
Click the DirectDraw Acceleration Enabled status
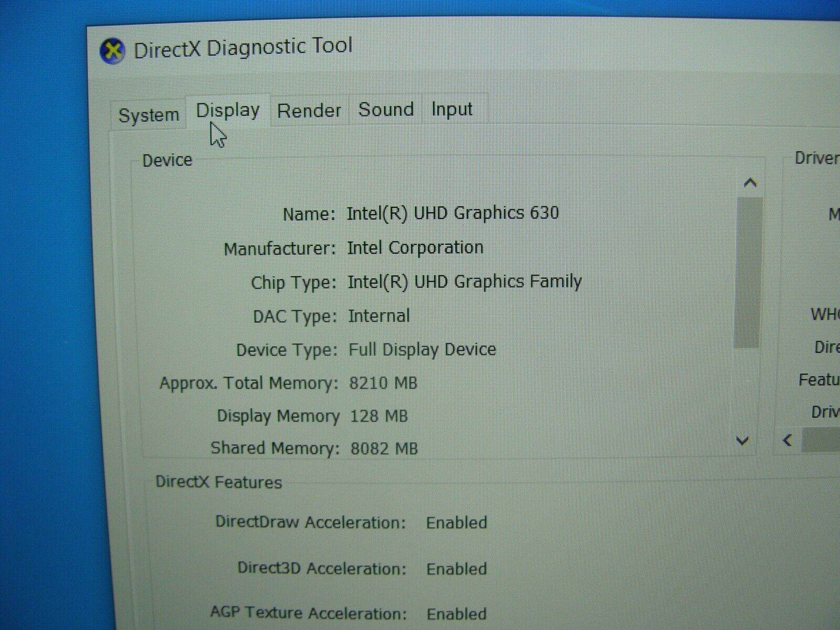click(456, 523)
